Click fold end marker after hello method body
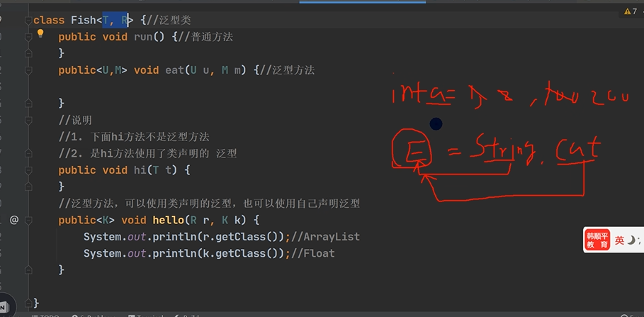 28,270
